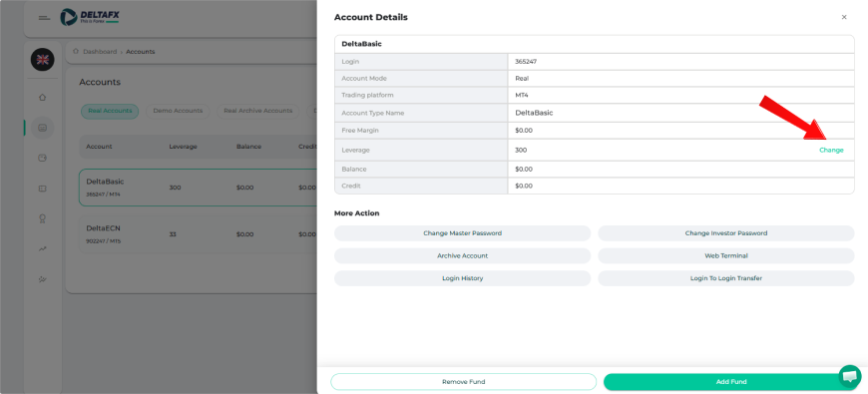
Task: Switch to the Real Accounts tab
Action: 110,112
